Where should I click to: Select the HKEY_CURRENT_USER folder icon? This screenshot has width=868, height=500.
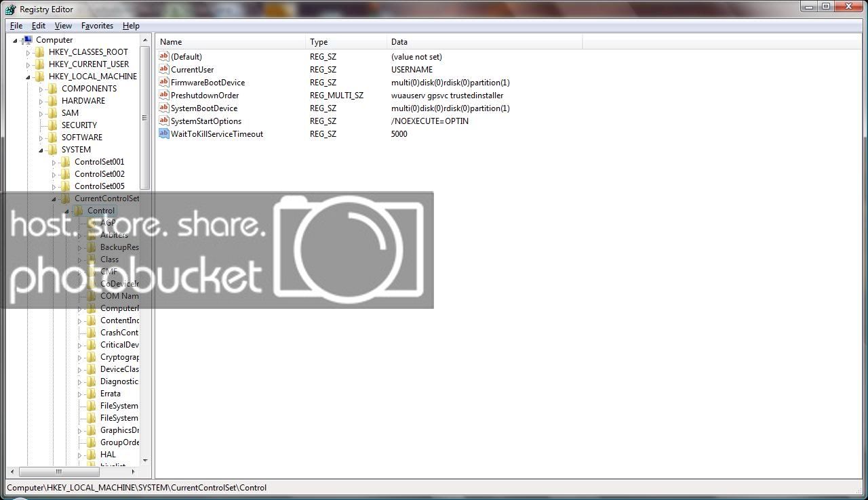pyautogui.click(x=40, y=64)
